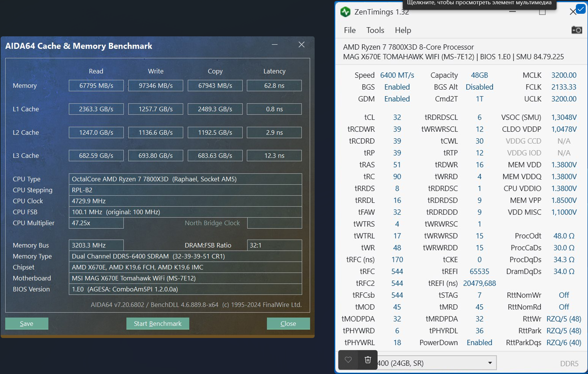The width and height of the screenshot is (588, 374).
Task: Select the tPHYRDL value 36
Action: click(x=480, y=331)
